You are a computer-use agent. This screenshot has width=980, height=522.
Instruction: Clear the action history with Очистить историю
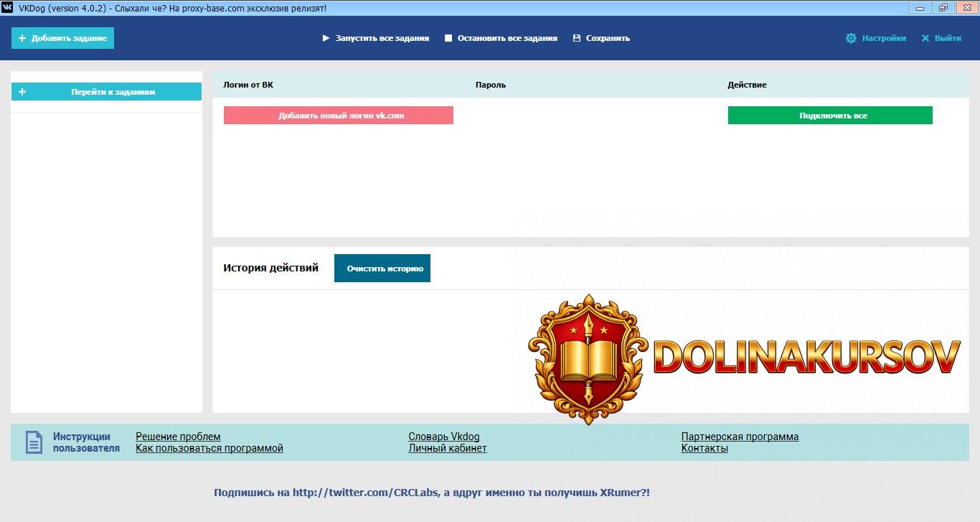tap(382, 267)
